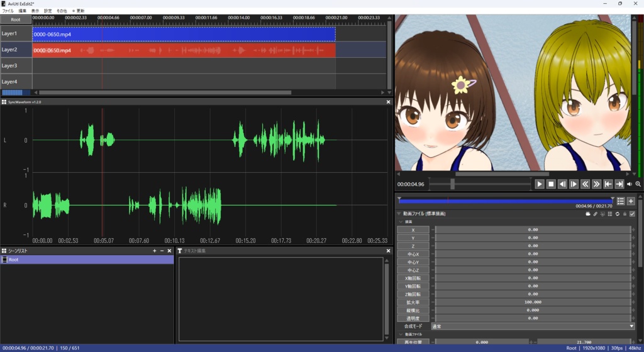Click the list icon on 動画ファイル header
This screenshot has height=352, width=644.
[610, 214]
